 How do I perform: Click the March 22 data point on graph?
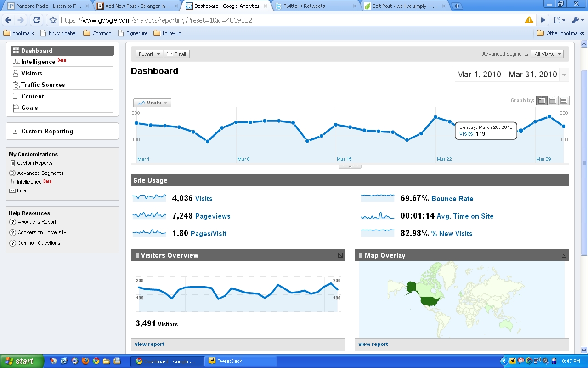pos(435,117)
